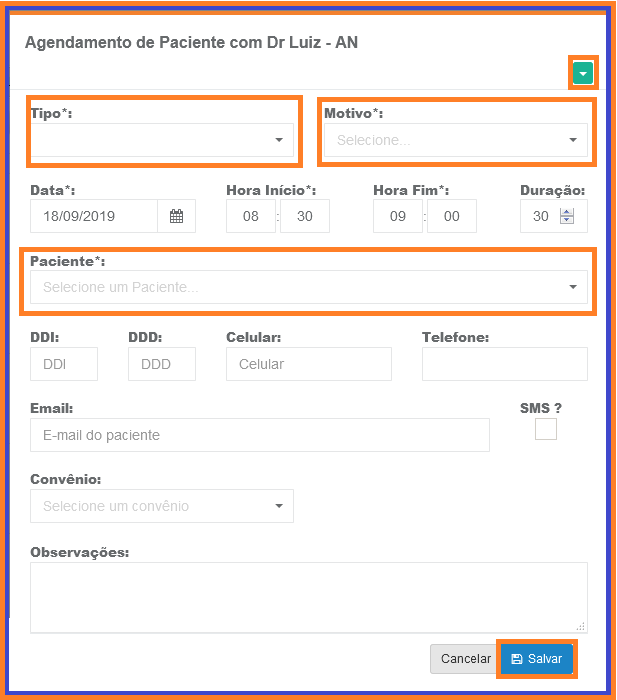The image size is (617, 700).
Task: Expand the Paciente selection dropdown
Action: 309,287
